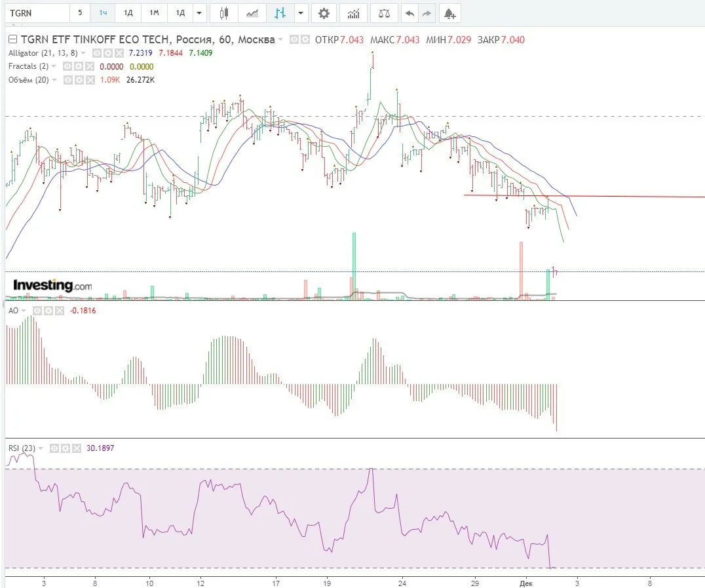Open Alligator indicator settings gear
This screenshot has height=588, width=705.
point(108,53)
